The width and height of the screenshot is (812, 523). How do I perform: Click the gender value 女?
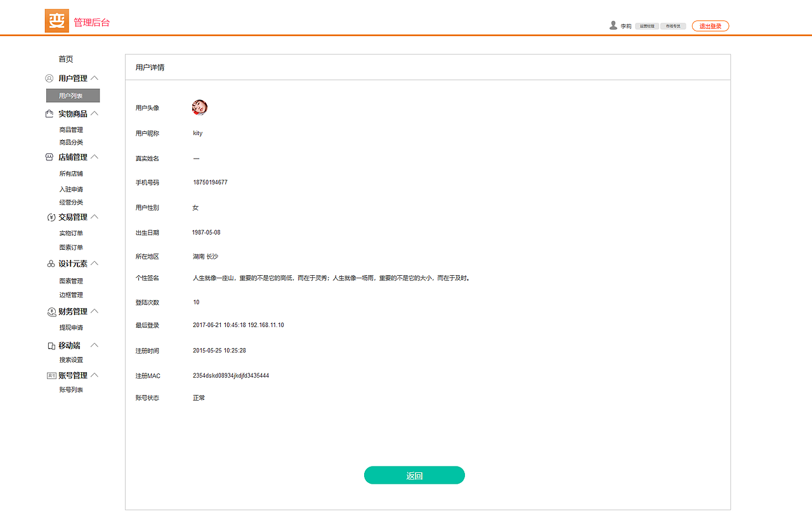[195, 208]
